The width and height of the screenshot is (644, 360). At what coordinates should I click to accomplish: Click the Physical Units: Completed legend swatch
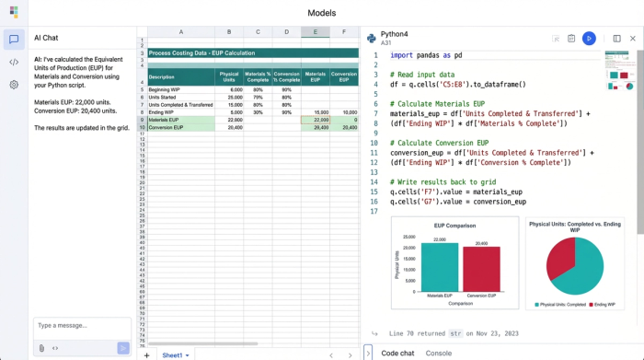tap(536, 305)
